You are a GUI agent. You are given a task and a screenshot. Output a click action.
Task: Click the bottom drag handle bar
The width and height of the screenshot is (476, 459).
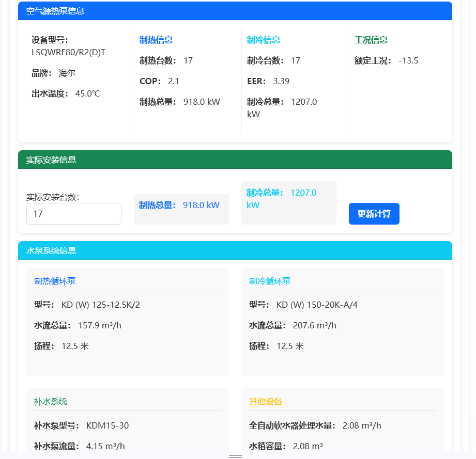[x=236, y=456]
